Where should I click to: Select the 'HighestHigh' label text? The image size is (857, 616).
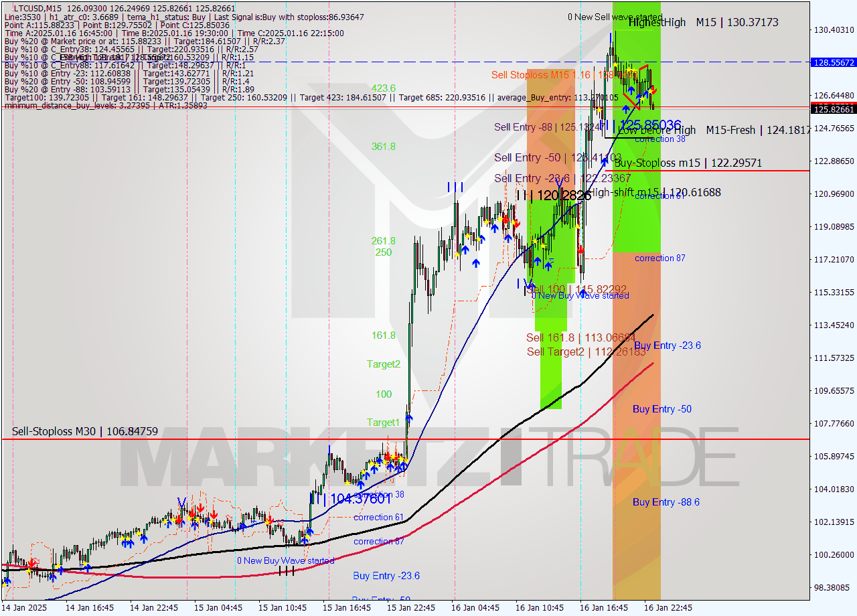657,22
